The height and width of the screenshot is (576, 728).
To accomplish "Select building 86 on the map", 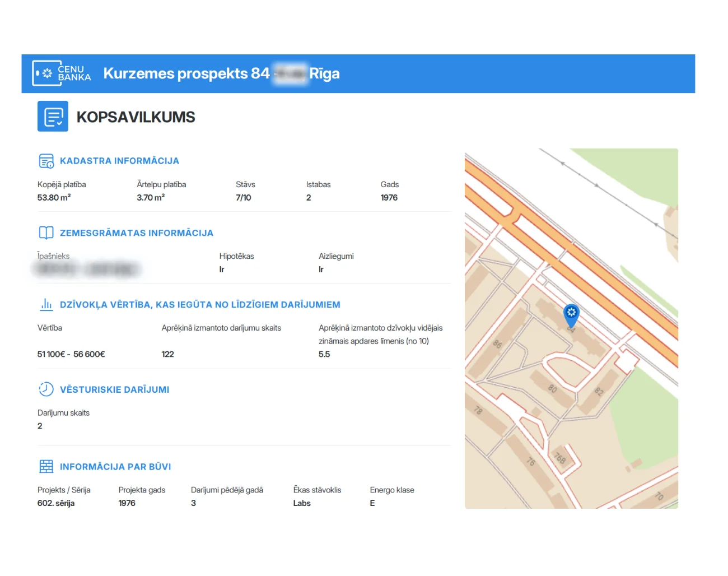I will pyautogui.click(x=497, y=343).
